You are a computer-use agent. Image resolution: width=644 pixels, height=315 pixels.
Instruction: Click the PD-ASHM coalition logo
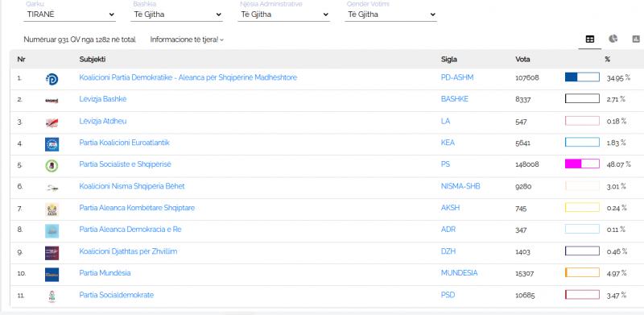point(52,79)
